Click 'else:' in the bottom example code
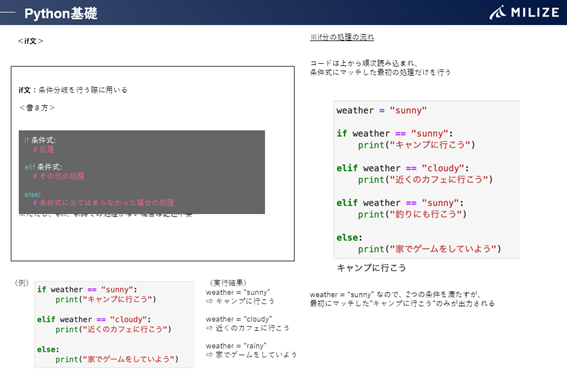This screenshot has height=374, width=567. [x=48, y=349]
